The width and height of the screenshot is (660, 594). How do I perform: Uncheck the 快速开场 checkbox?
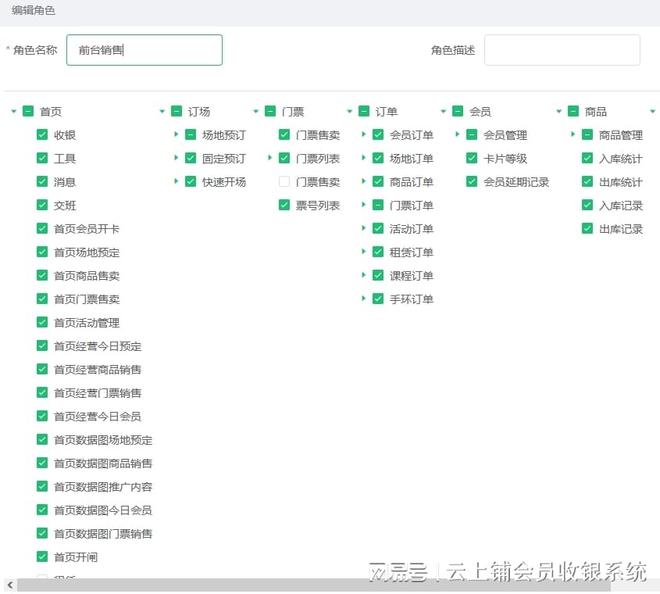pyautogui.click(x=191, y=181)
